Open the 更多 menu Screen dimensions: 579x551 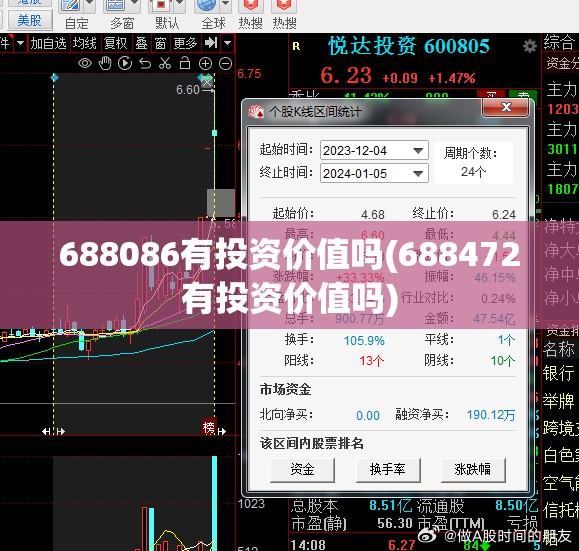tap(185, 43)
